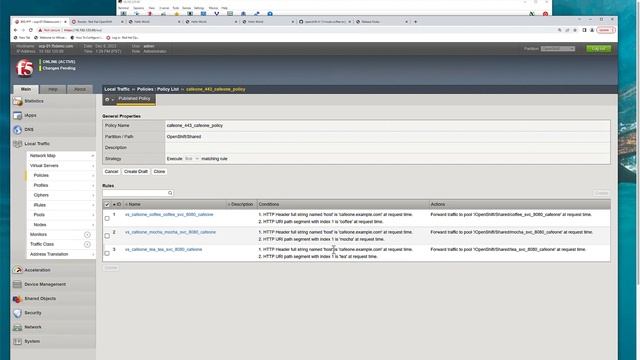Expand Virtual Servers submenu arrow

click(93, 166)
